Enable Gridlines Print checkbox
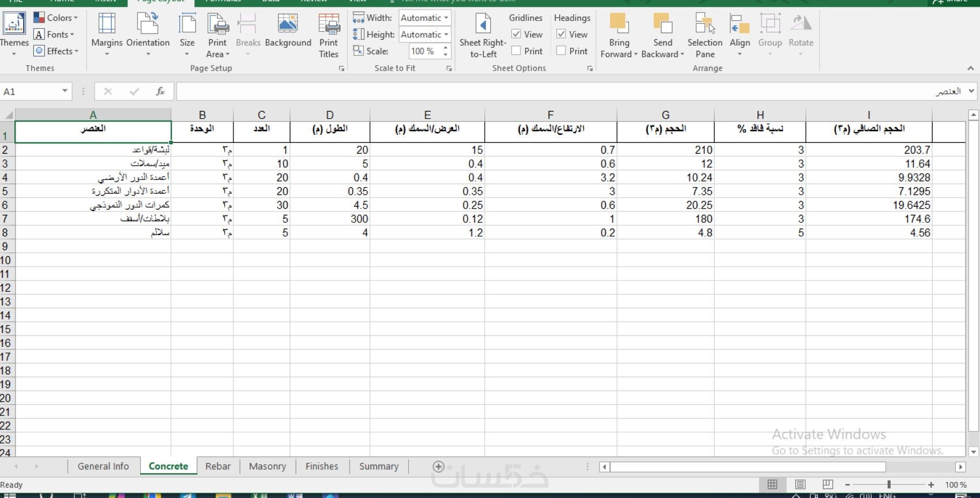Screen dimensions: 980x498 click(517, 51)
